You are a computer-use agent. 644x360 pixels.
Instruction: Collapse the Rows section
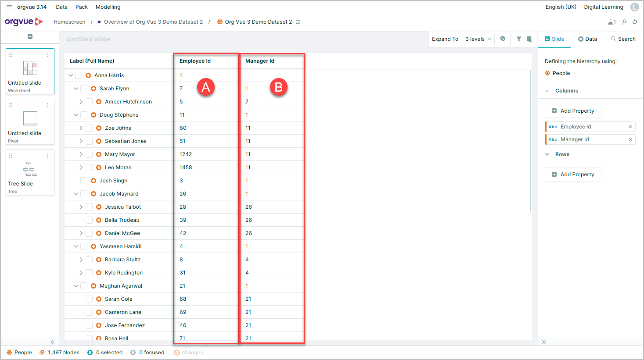(547, 154)
